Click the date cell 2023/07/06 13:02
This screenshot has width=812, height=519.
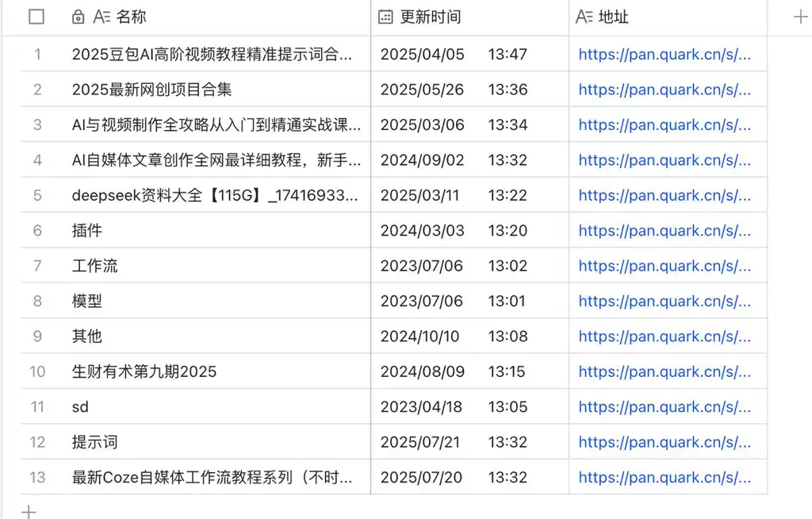coord(469,266)
